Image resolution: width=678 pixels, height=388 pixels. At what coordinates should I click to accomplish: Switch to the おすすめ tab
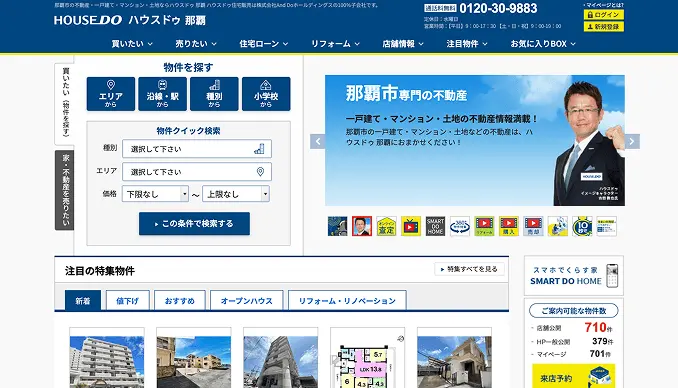click(x=179, y=301)
